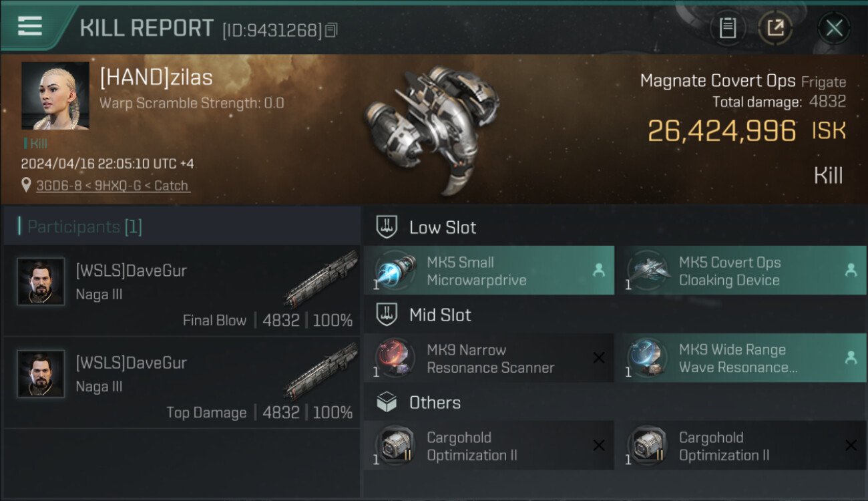The height and width of the screenshot is (501, 868).
Task: Open the hamburger main menu
Action: point(30,26)
